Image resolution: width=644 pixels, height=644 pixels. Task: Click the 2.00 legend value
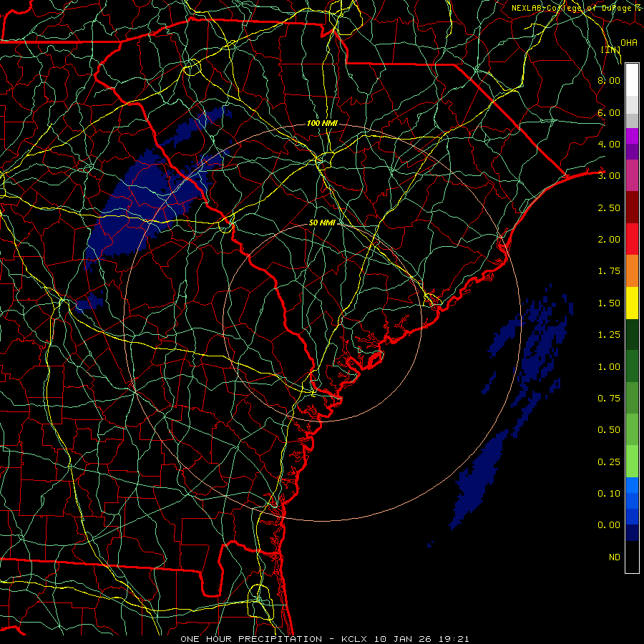point(609,239)
